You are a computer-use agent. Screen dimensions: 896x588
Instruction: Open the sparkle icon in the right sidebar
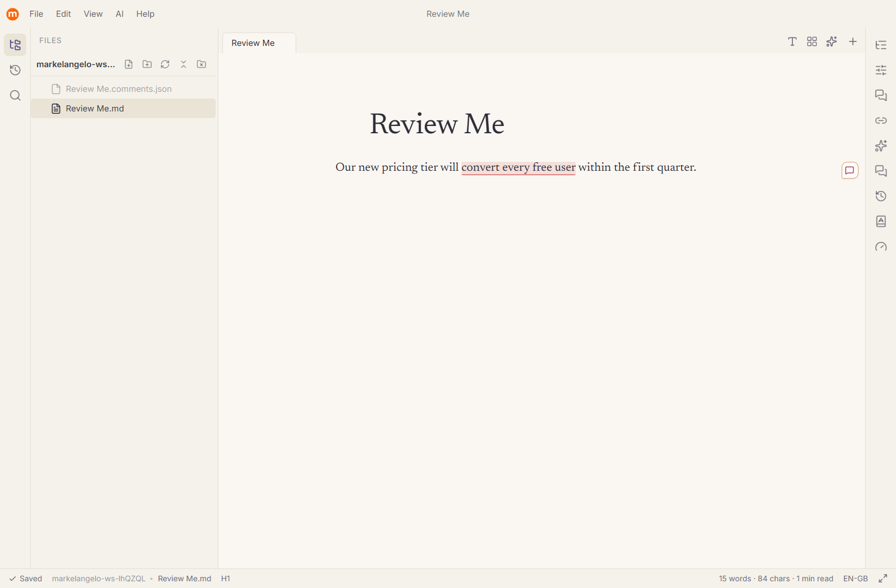(x=881, y=146)
